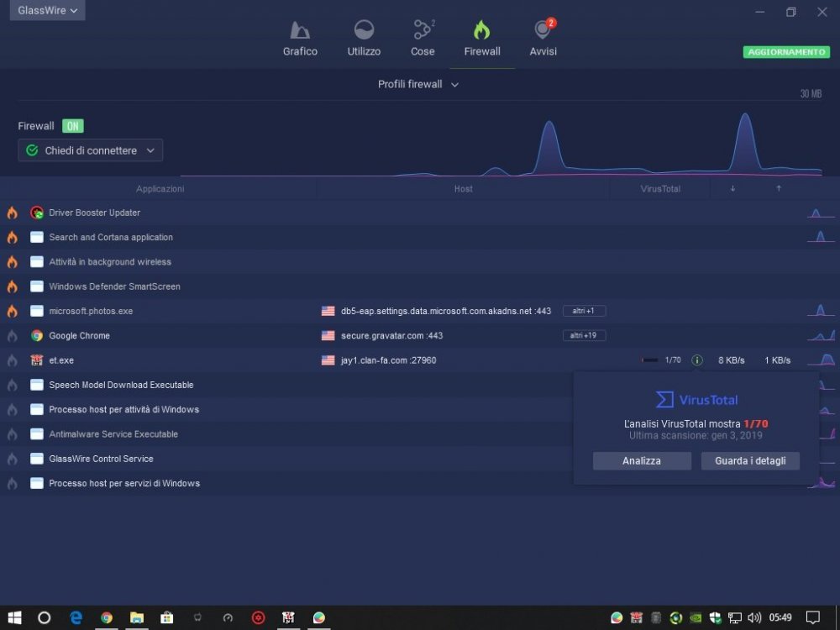Open File Explorer from taskbar
The height and width of the screenshot is (630, 840).
[137, 617]
